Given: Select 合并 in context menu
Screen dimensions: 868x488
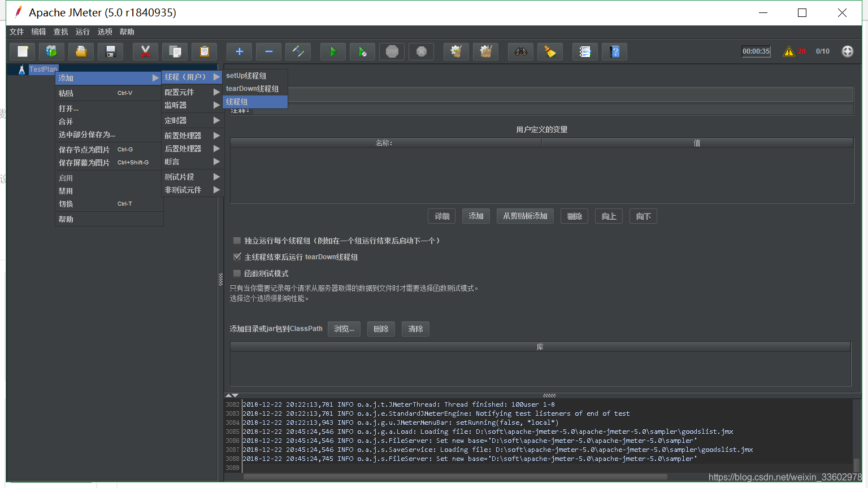Looking at the screenshot, I should [x=108, y=121].
